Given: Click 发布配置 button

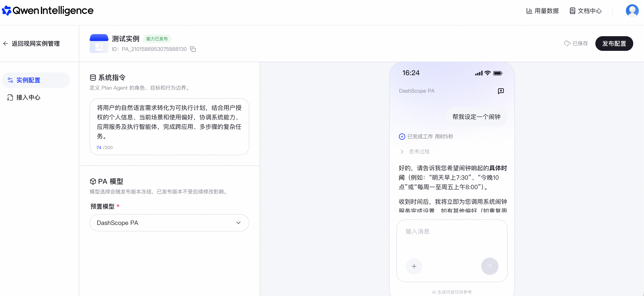Looking at the screenshot, I should click(614, 44).
